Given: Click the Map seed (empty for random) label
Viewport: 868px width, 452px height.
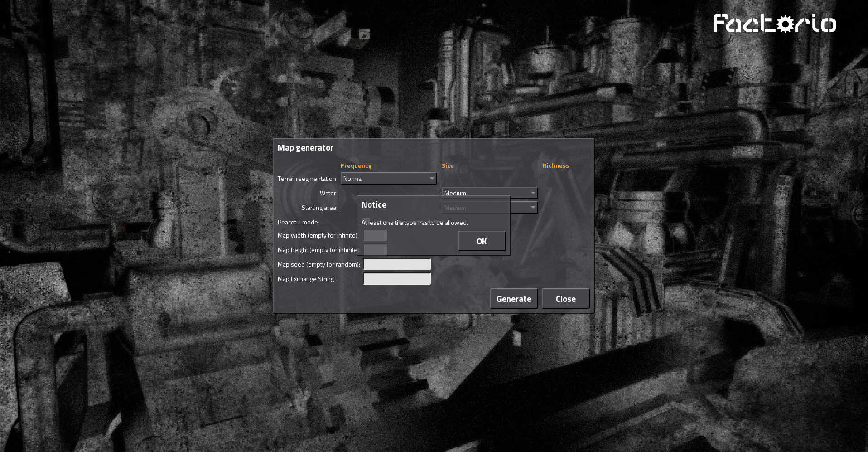Looking at the screenshot, I should [319, 264].
